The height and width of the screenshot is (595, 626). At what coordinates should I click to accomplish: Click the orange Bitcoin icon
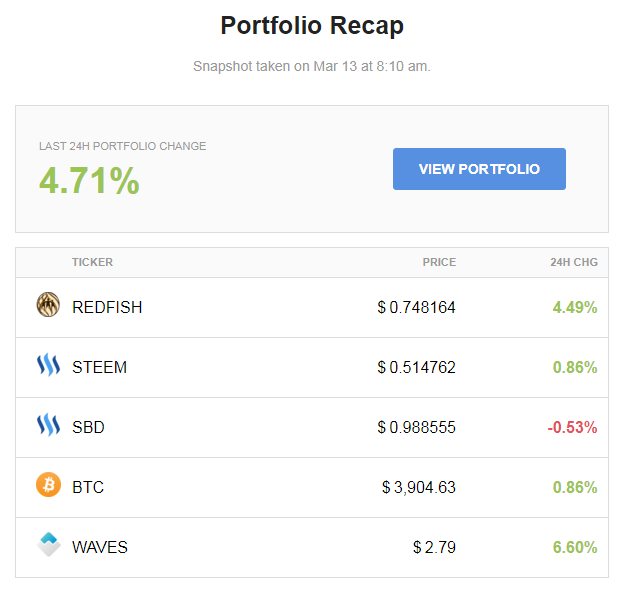pos(48,485)
